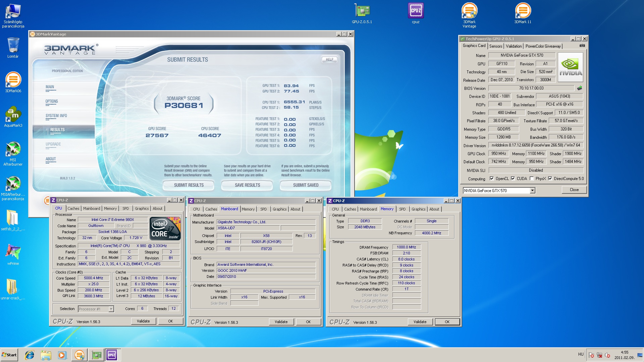Click the BIOS save chip icon
Viewport: 644px width, 362px height.
tap(579, 88)
